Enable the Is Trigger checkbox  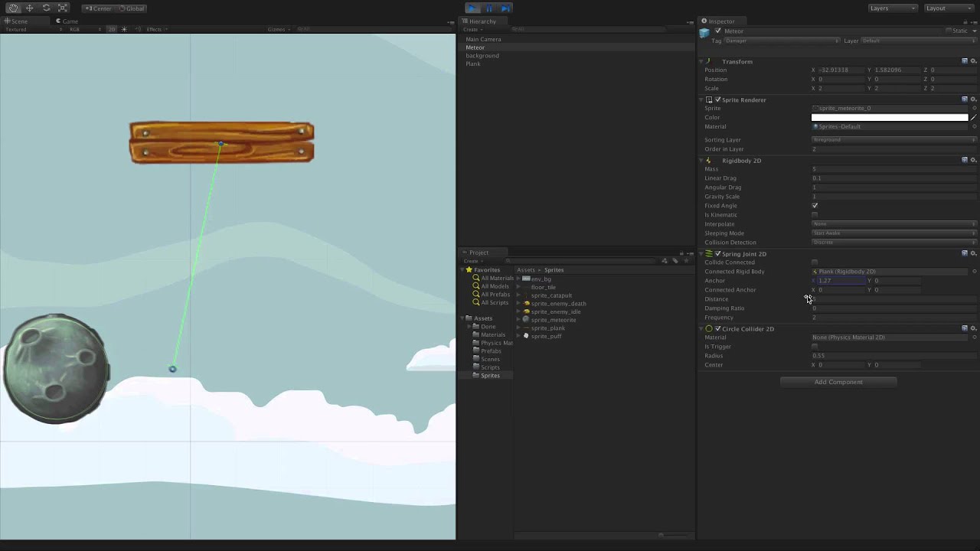[815, 347]
